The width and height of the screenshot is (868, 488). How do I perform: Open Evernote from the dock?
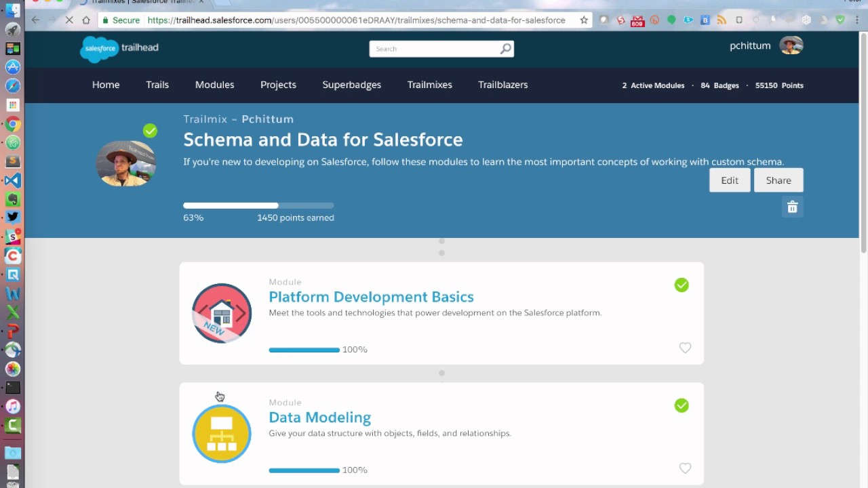pyautogui.click(x=13, y=199)
